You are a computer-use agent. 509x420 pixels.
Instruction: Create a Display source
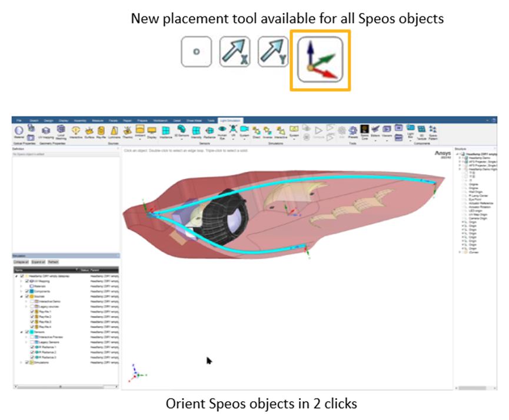[152, 132]
